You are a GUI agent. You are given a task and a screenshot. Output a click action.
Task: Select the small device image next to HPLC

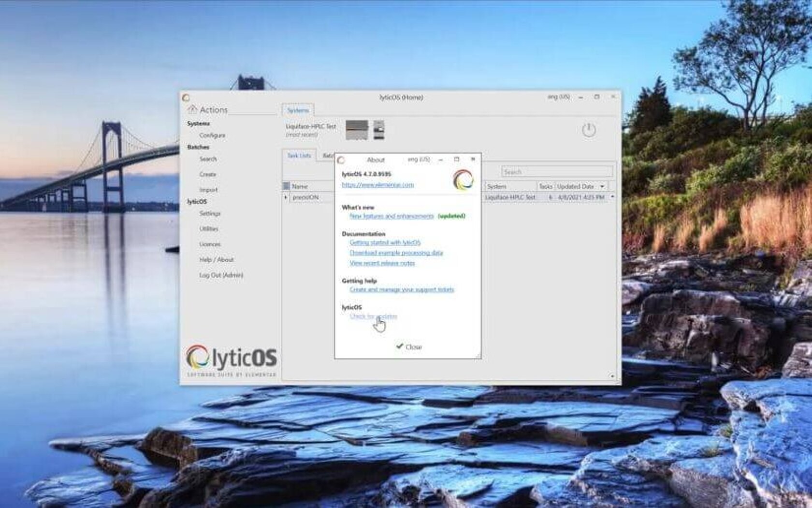[379, 130]
